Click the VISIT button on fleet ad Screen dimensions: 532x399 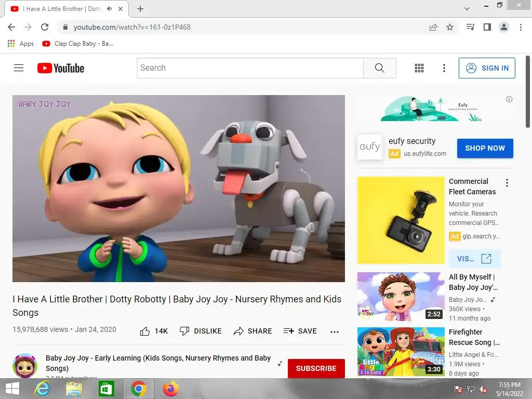coord(474,259)
